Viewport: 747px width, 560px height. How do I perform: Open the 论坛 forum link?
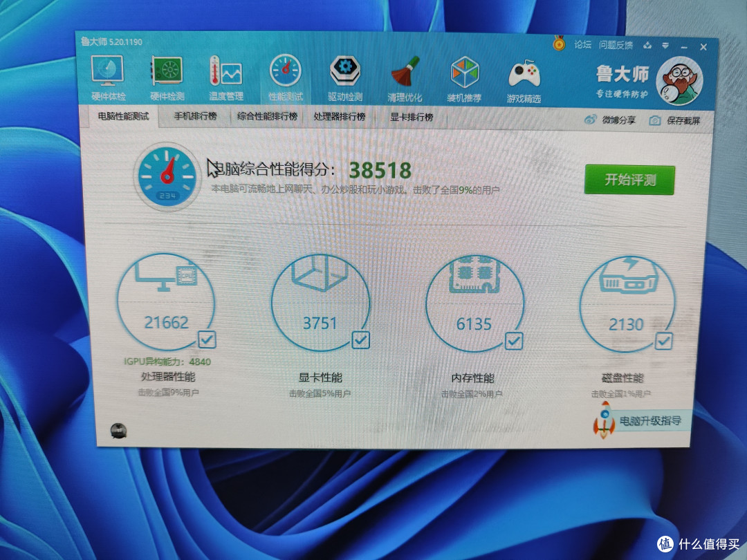tap(582, 45)
